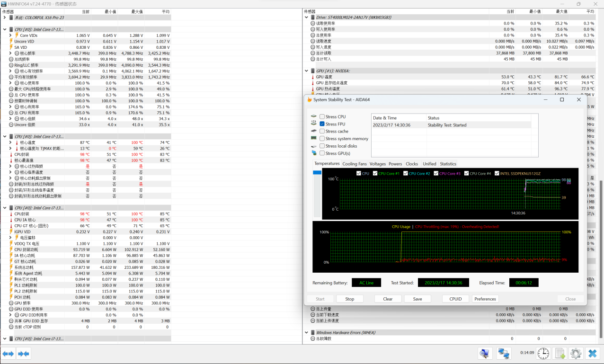The width and height of the screenshot is (604, 364).
Task: Start logging with the sheet-plus icon
Action: coord(560,353)
